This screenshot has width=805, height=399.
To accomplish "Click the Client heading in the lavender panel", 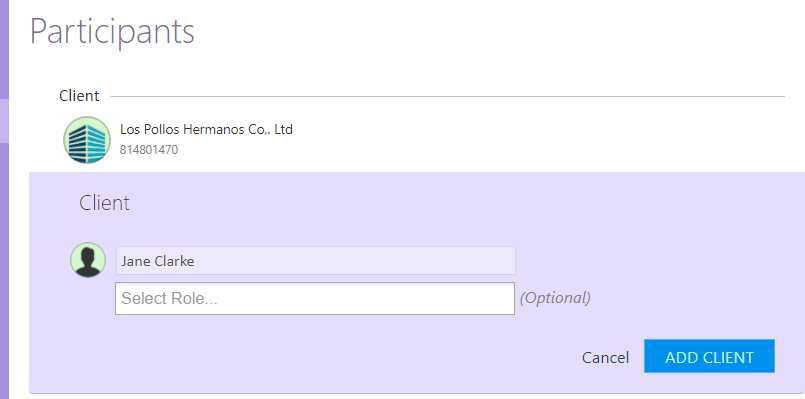I will point(104,203).
